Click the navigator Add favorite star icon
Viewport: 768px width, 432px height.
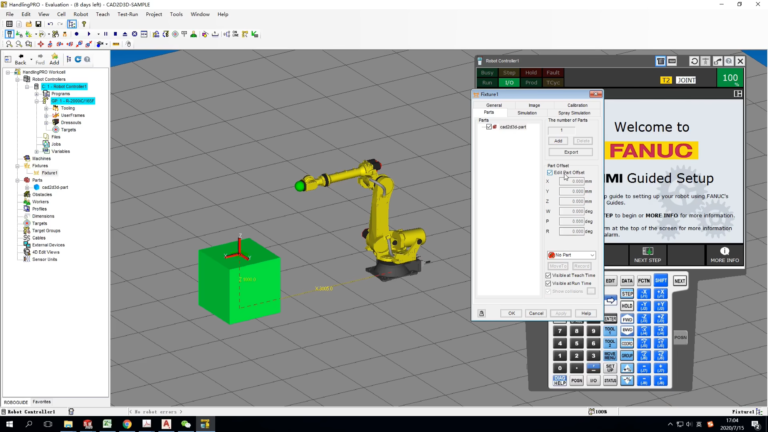[54, 59]
